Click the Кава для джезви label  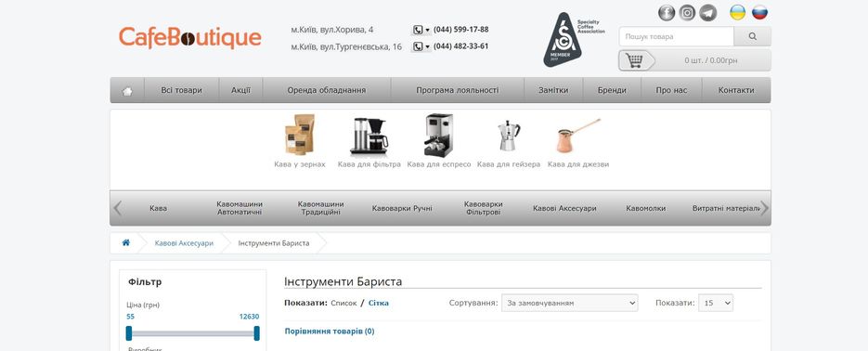tap(578, 164)
